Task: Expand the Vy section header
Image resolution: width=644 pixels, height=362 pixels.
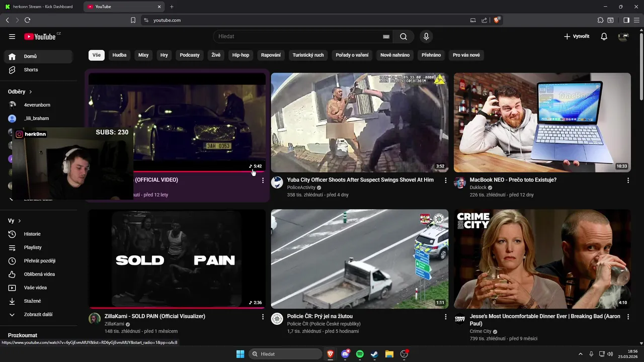Action: (x=15, y=221)
